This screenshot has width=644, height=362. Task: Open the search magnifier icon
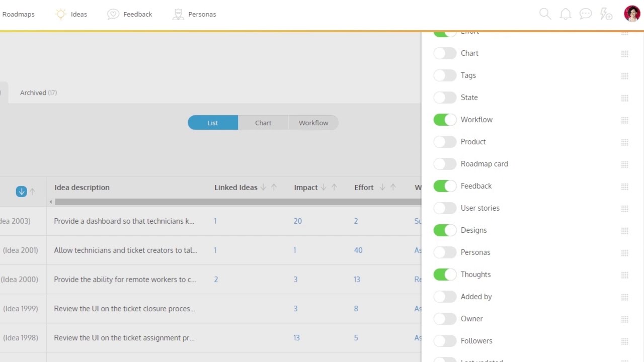[545, 14]
